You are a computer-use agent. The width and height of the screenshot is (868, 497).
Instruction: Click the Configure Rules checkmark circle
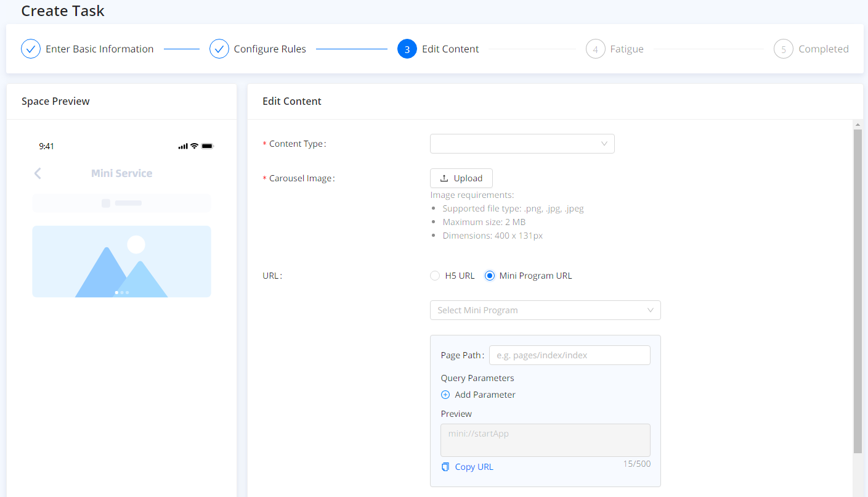click(219, 49)
